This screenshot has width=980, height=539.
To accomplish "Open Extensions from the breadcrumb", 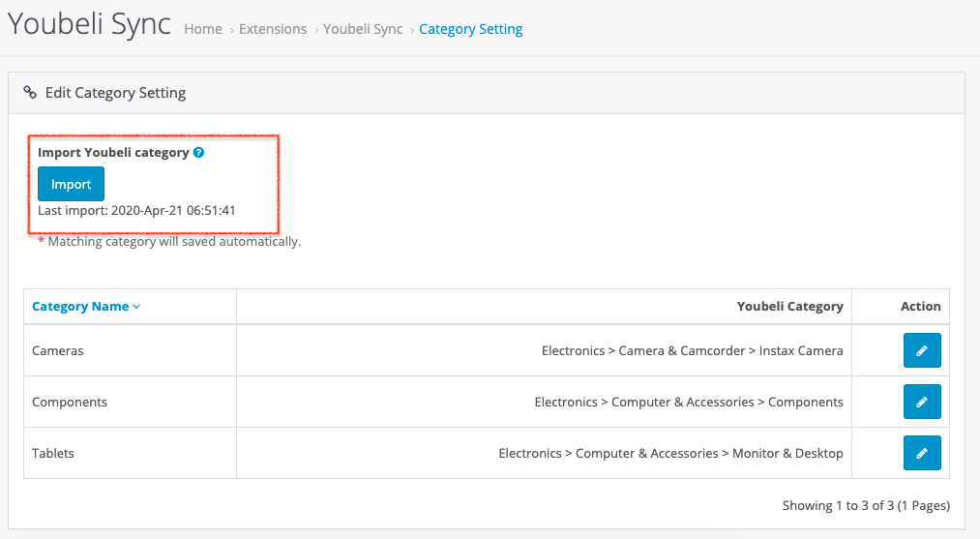I will (x=273, y=29).
